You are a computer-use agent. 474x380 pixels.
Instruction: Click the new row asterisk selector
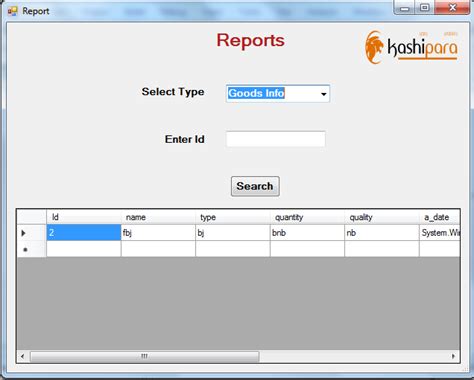click(x=32, y=249)
